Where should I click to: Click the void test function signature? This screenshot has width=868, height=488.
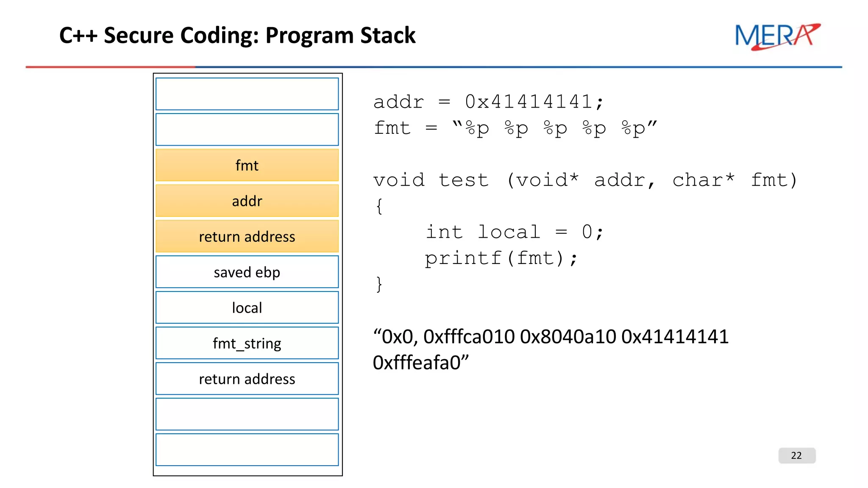(585, 180)
